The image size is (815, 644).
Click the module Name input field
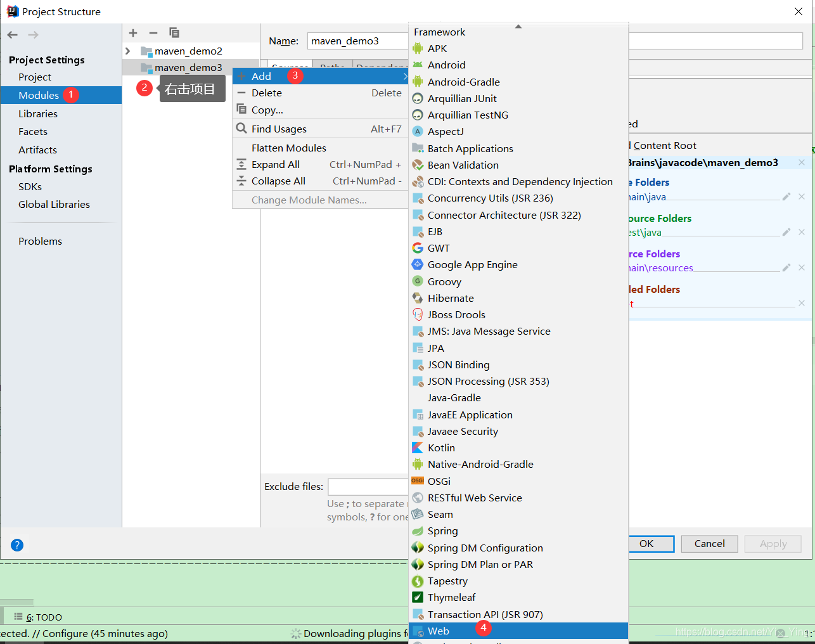[x=358, y=41]
